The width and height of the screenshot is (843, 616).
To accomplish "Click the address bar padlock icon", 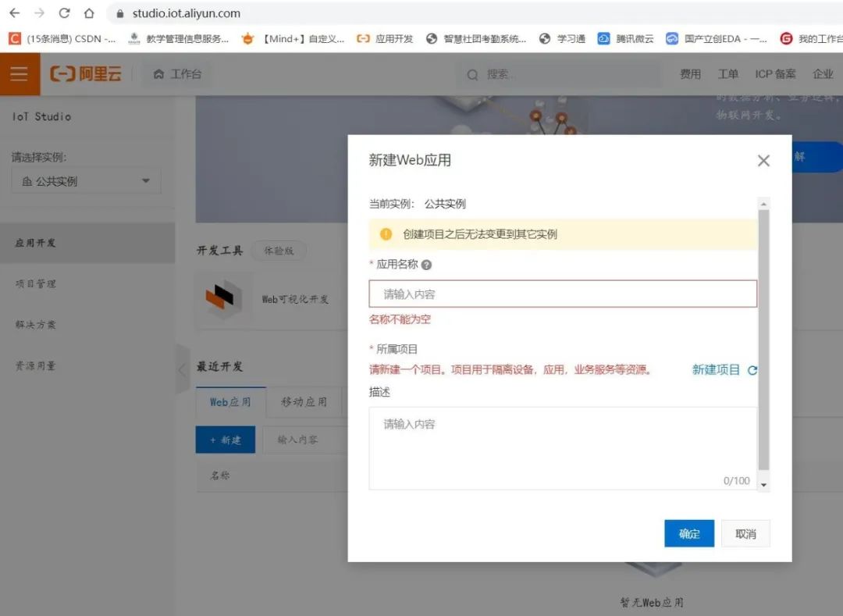I will [120, 13].
